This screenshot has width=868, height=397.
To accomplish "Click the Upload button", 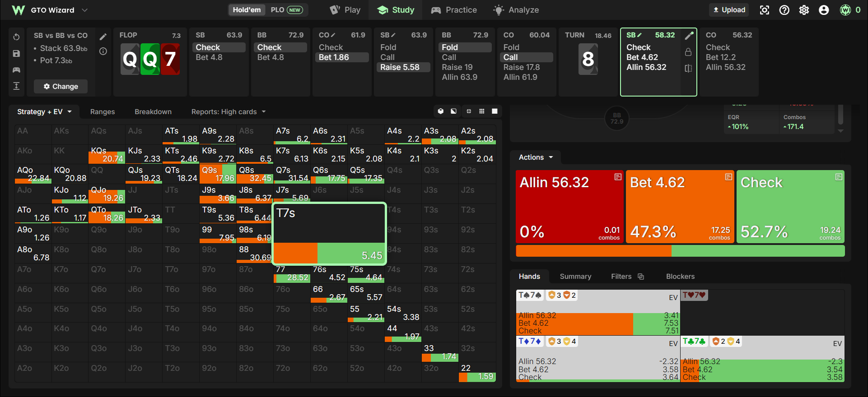I will click(729, 10).
